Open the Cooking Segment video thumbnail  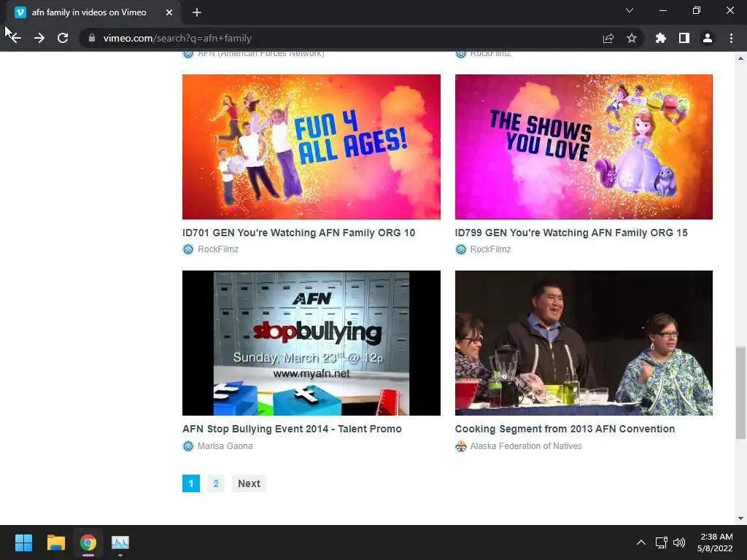pyautogui.click(x=584, y=343)
